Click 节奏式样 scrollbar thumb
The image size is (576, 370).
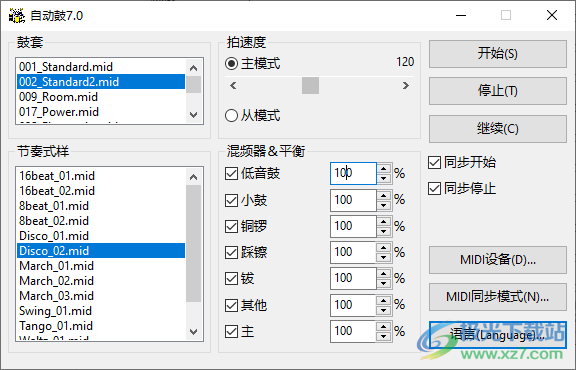click(x=194, y=243)
